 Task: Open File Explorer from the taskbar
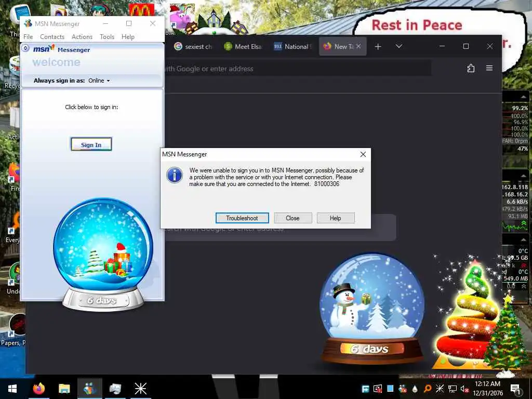[64, 389]
